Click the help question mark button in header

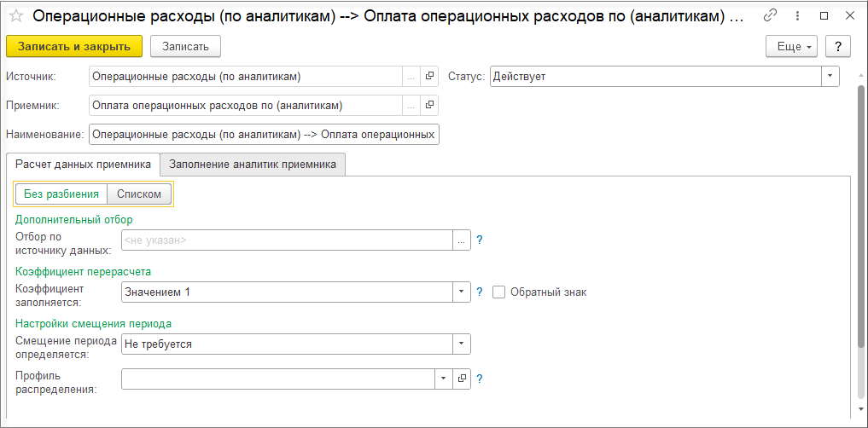(x=839, y=46)
